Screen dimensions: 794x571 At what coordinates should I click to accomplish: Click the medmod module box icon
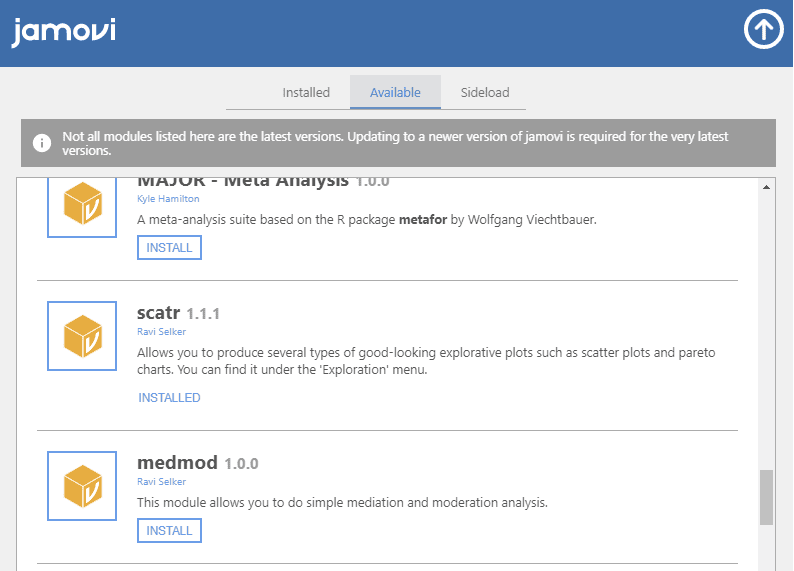click(x=82, y=486)
